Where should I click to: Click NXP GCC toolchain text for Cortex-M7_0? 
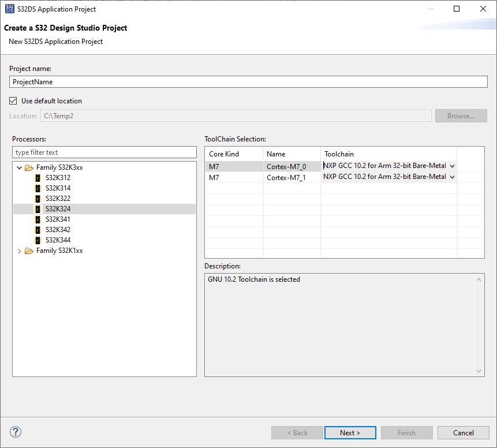(x=384, y=166)
